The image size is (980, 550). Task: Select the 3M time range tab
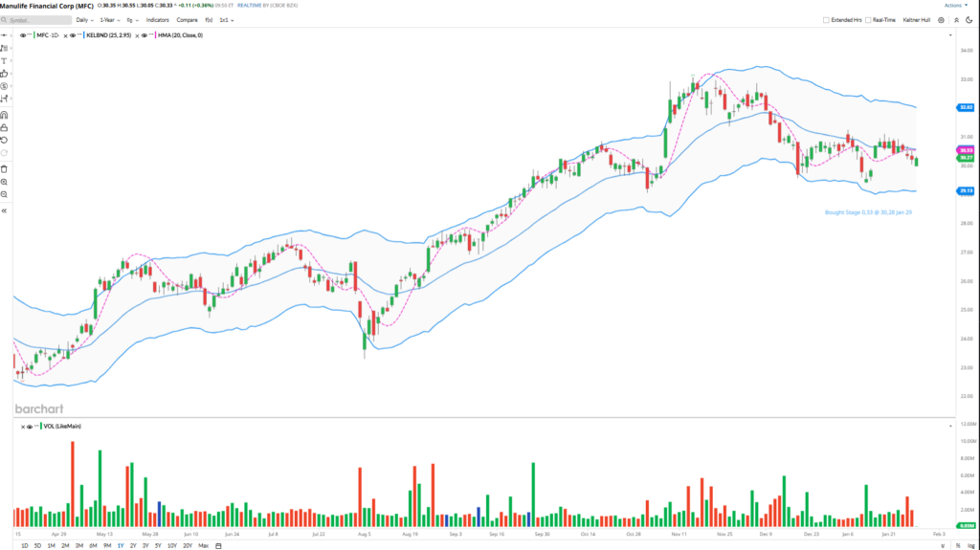pyautogui.click(x=78, y=545)
